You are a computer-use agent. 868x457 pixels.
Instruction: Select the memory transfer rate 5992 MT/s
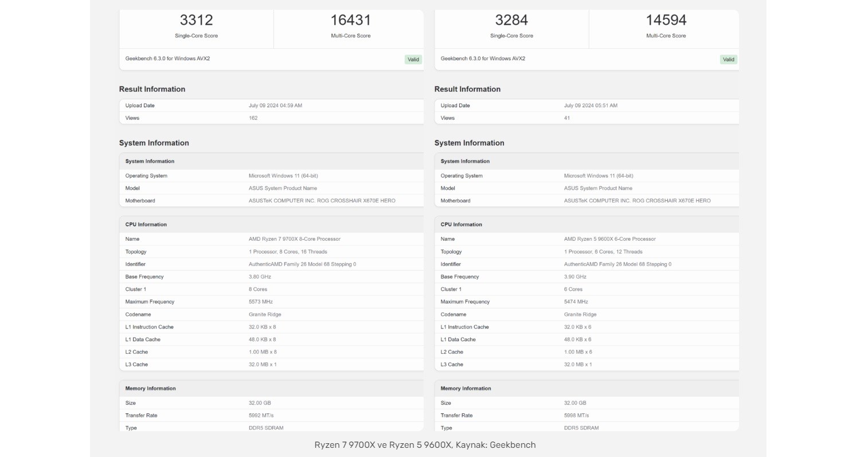click(x=261, y=416)
